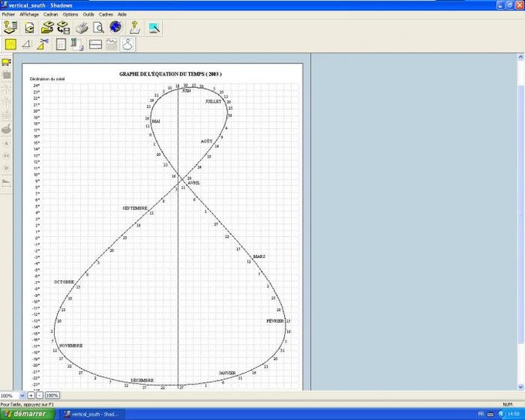Image resolution: width=525 pixels, height=420 pixels.
Task: Open print preview with the magnifier page icon
Action: click(99, 28)
